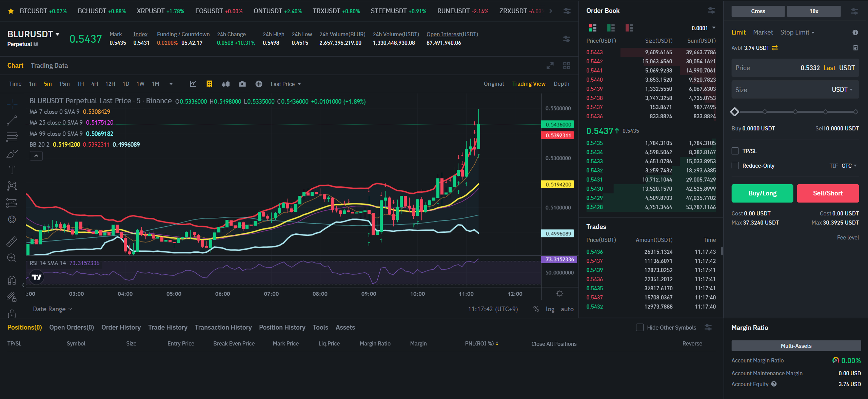
Task: Open chart indicators from the toolbar
Action: click(193, 84)
